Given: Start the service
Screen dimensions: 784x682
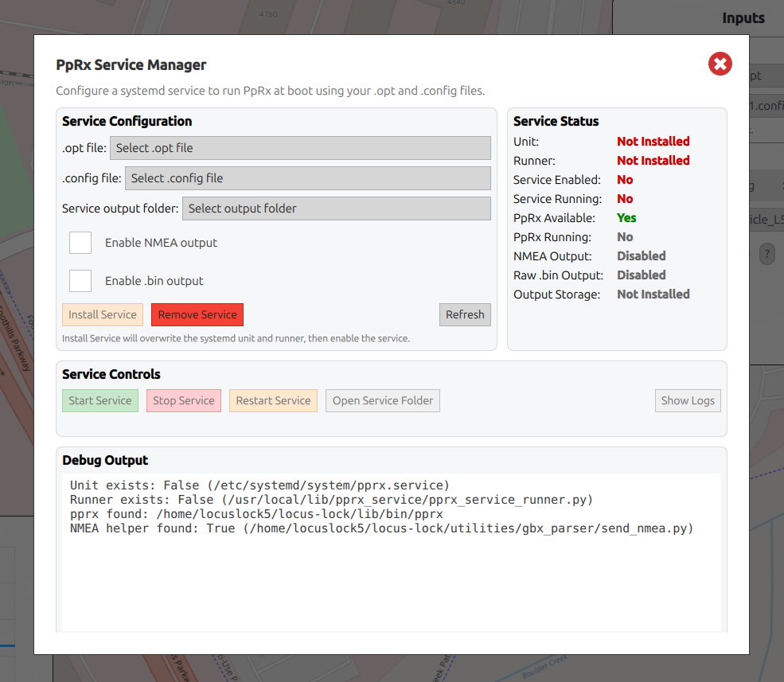Looking at the screenshot, I should point(100,400).
